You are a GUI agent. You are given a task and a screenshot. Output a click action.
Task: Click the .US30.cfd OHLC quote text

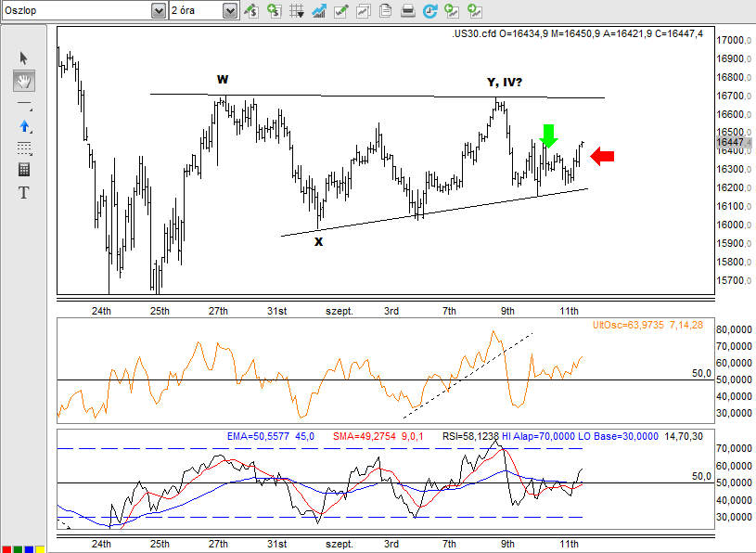coord(577,33)
